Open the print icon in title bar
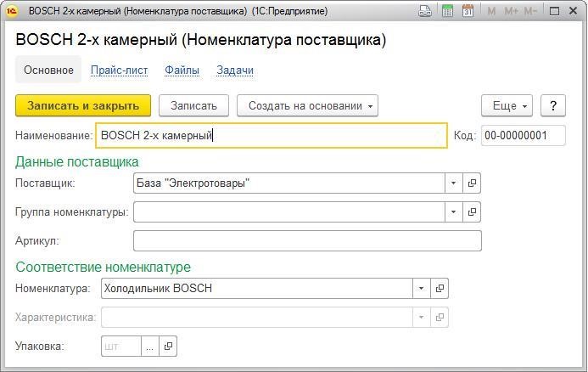588x372 pixels. [425, 11]
